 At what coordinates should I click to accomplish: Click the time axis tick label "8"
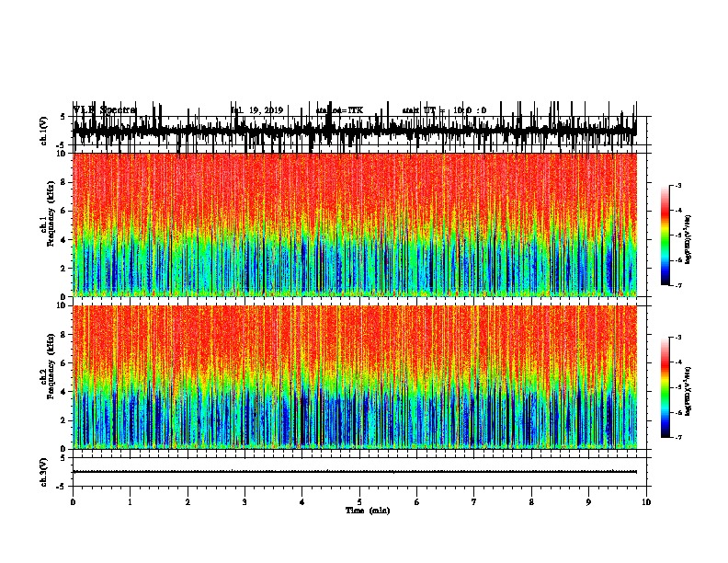pos(531,502)
